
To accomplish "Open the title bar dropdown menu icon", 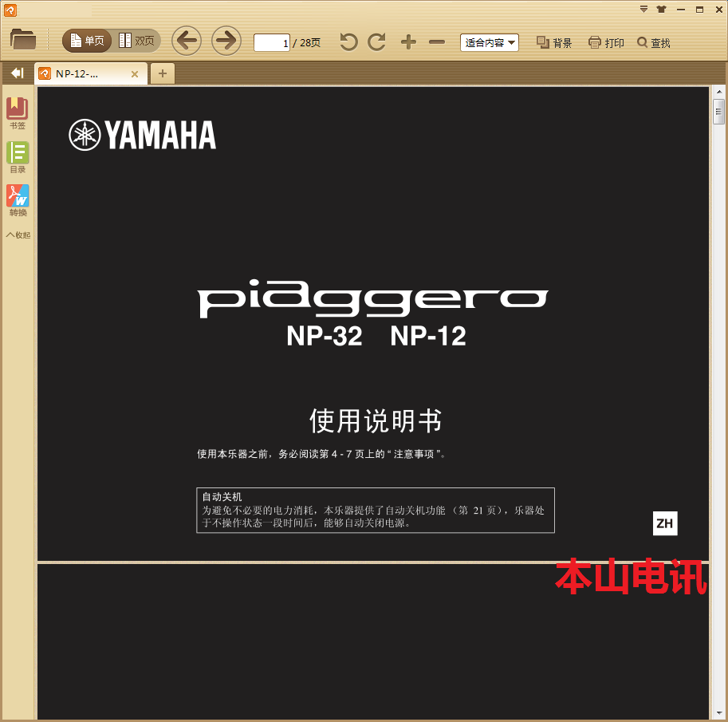I will 643,10.
